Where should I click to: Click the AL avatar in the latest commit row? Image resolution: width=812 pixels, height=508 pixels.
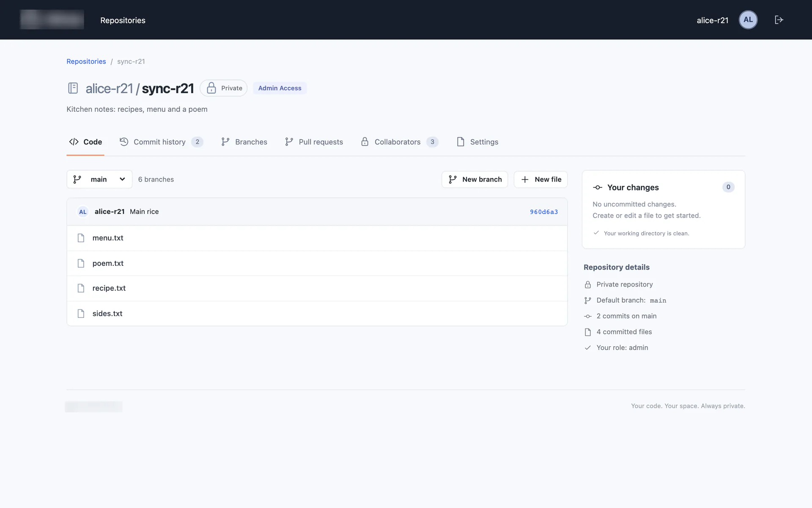(82, 212)
